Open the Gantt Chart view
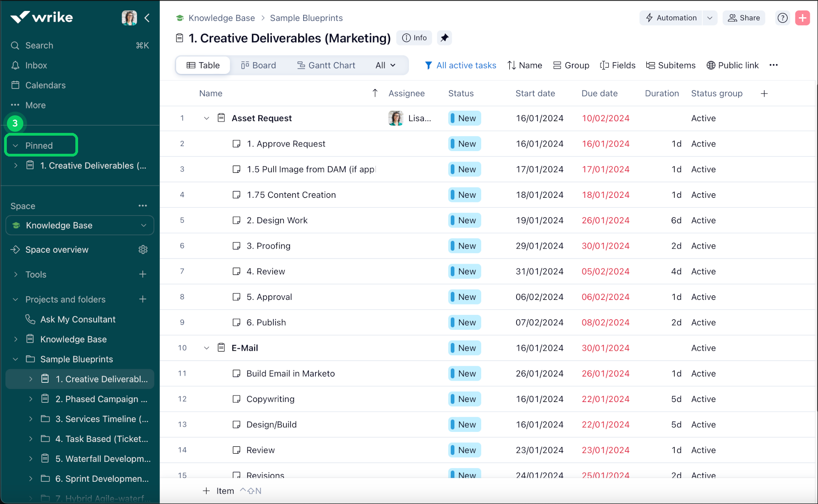 click(326, 65)
